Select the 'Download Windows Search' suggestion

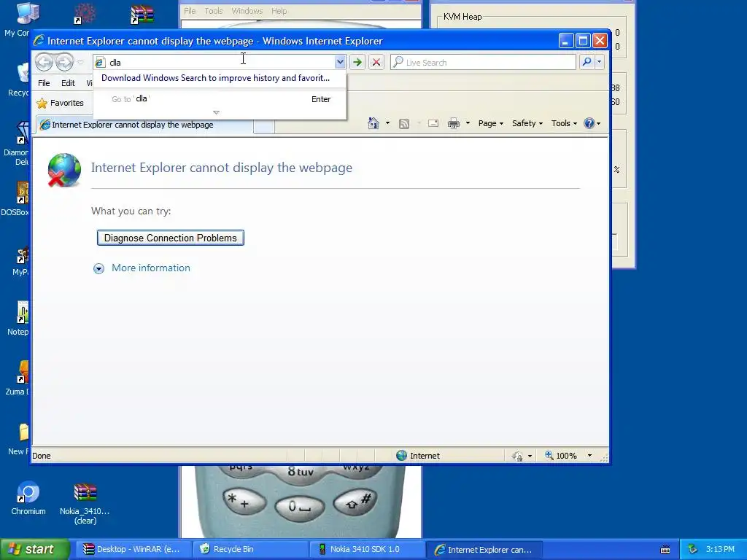tap(215, 78)
